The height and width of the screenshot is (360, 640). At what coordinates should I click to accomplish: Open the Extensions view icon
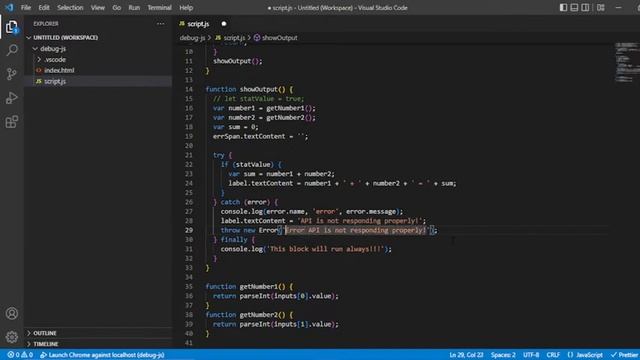12,122
